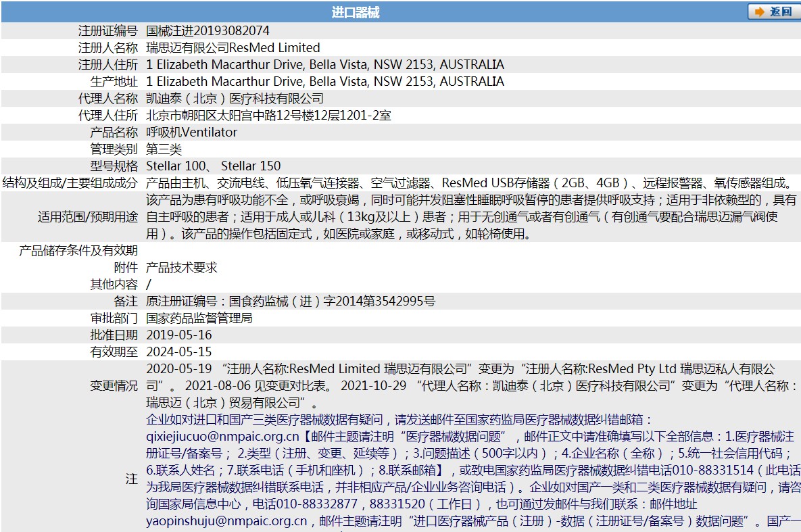Click the 代理人名称 label
The height and width of the screenshot is (532, 801).
[x=107, y=98]
